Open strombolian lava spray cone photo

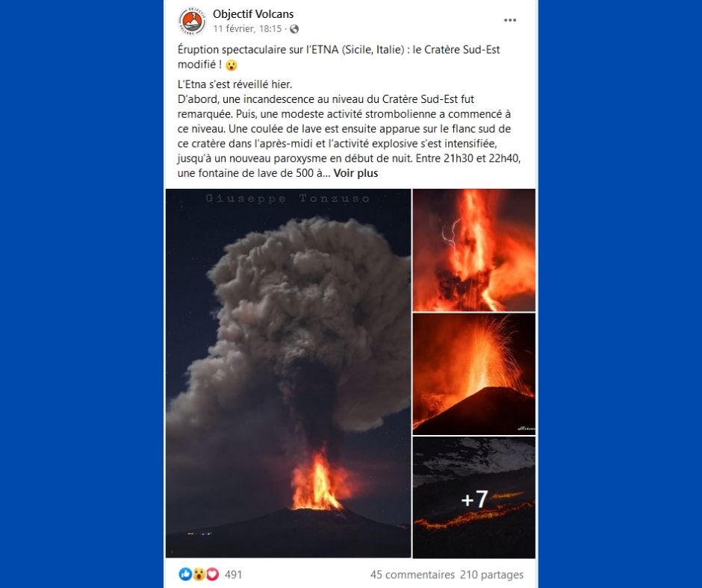473,374
